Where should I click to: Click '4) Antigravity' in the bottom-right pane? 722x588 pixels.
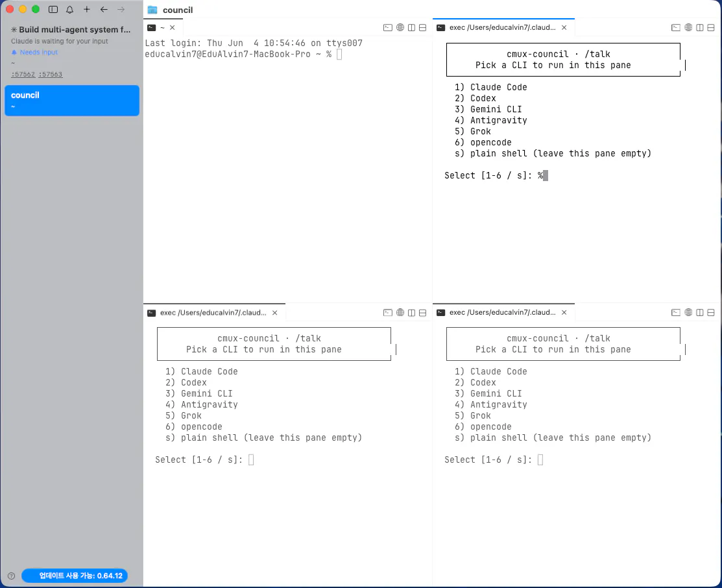[491, 404]
